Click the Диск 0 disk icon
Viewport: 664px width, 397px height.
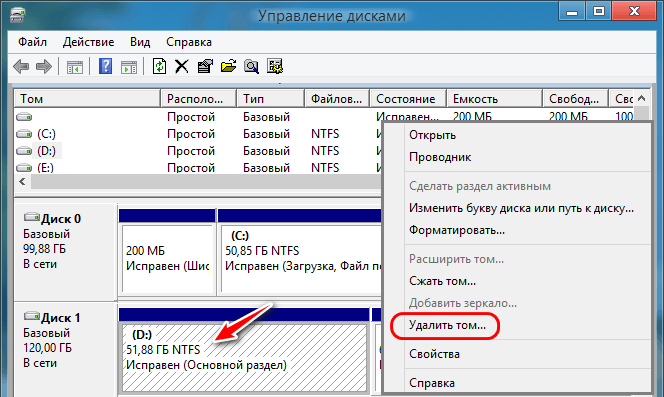tap(32, 217)
